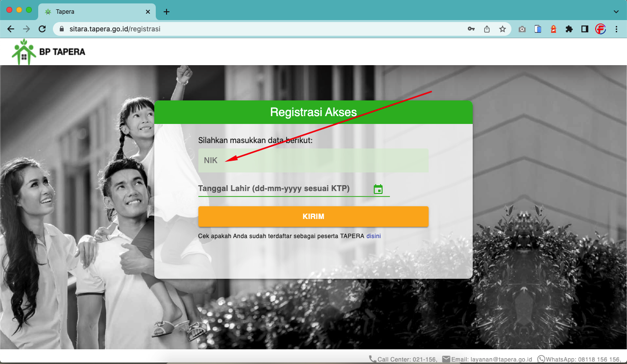Click the black square dark-mode extension icon

pyautogui.click(x=584, y=29)
